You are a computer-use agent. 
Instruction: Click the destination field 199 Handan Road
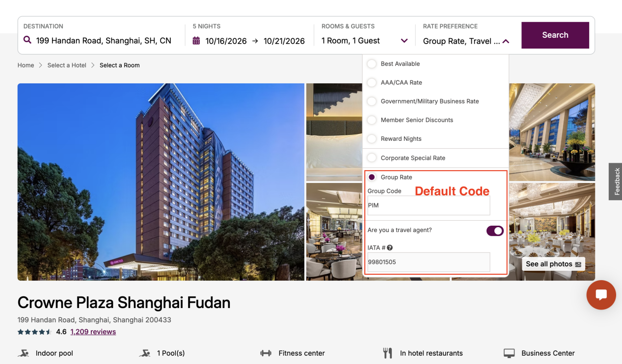104,41
